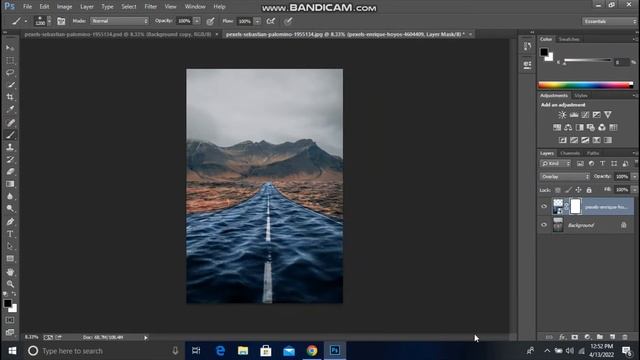Toggle airbrush mode in options bar
The width and height of the screenshot is (640, 360).
(x=271, y=21)
